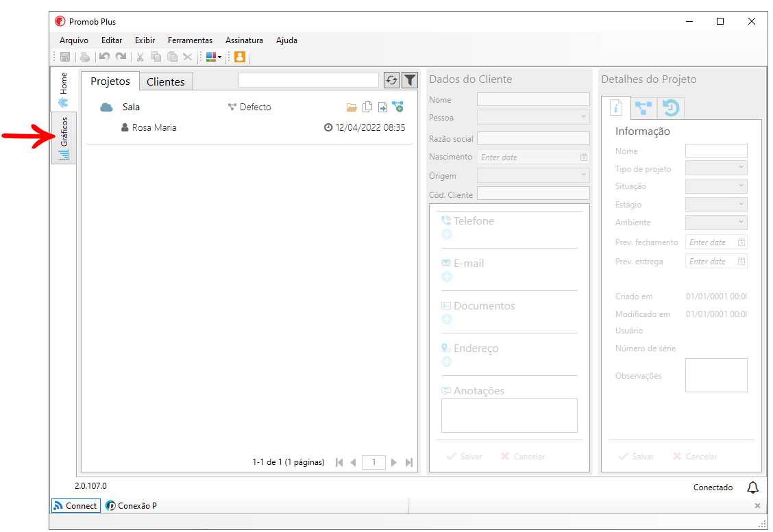Refresh the projects list
The image size is (773, 532).
click(391, 80)
